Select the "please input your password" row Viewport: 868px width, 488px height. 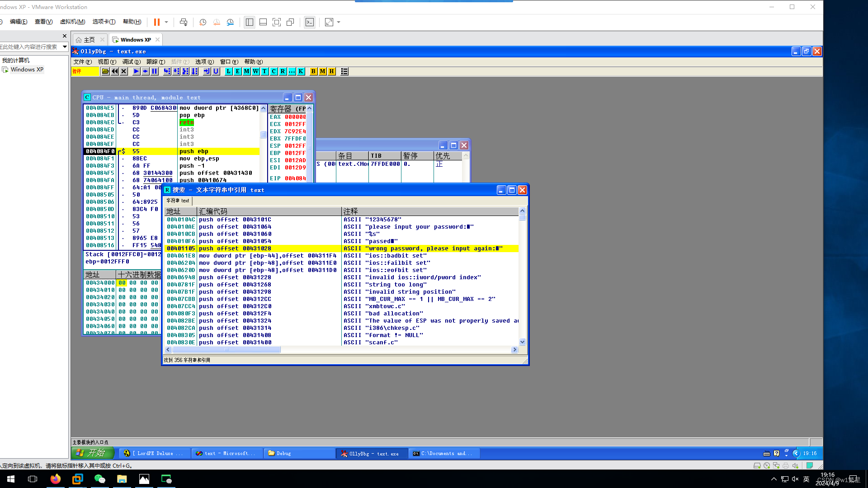click(x=341, y=227)
